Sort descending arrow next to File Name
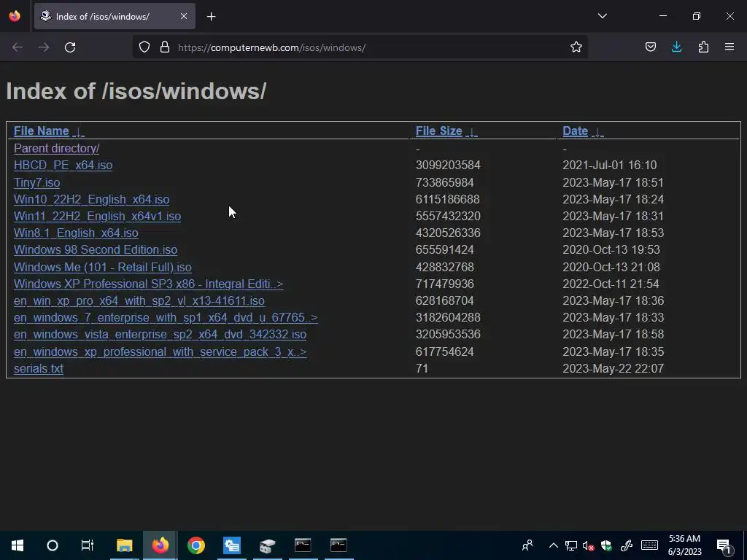The image size is (747, 560). (78, 131)
